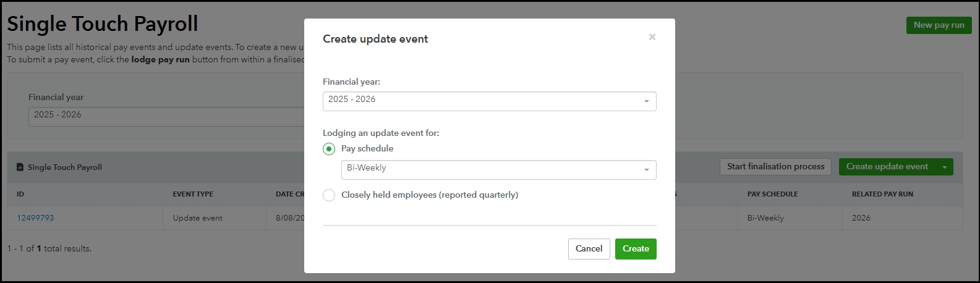The height and width of the screenshot is (283, 980).
Task: Open the Bi-Weekly pay schedule dropdown
Action: pos(498,170)
